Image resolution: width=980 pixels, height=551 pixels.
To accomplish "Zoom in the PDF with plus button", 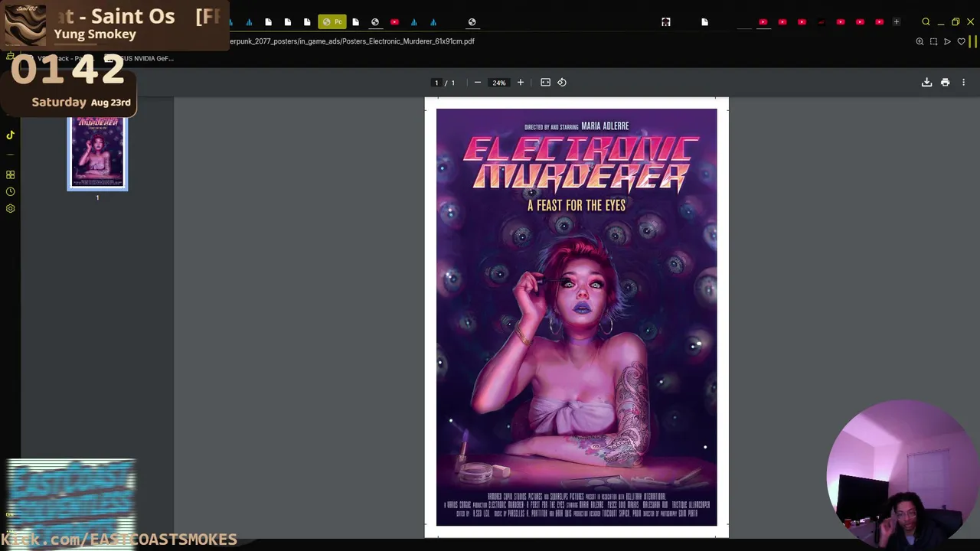I will pyautogui.click(x=521, y=83).
